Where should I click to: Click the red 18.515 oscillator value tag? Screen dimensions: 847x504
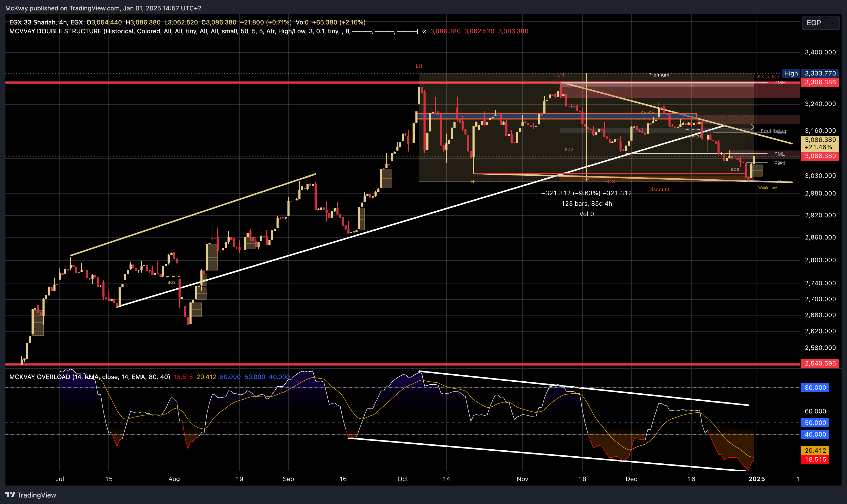(x=815, y=459)
